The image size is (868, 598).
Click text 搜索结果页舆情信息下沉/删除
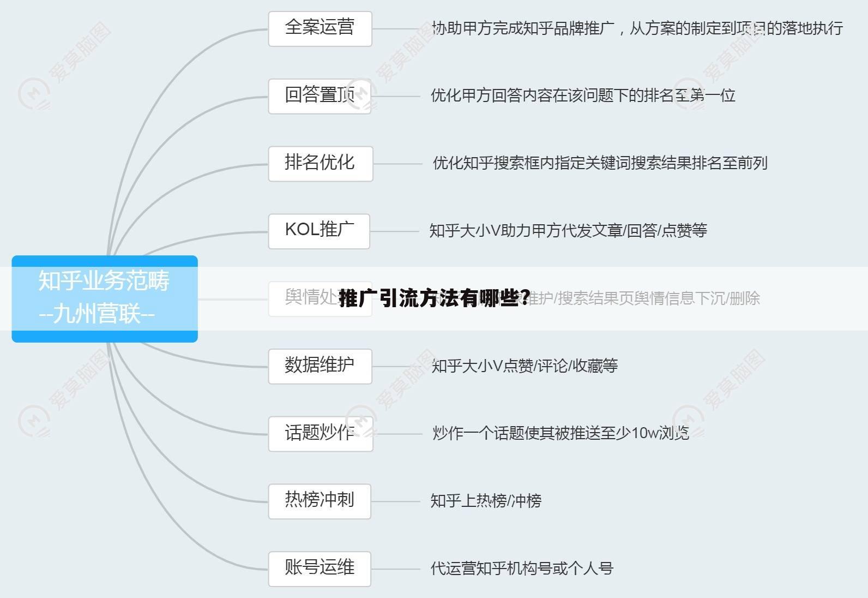[659, 298]
